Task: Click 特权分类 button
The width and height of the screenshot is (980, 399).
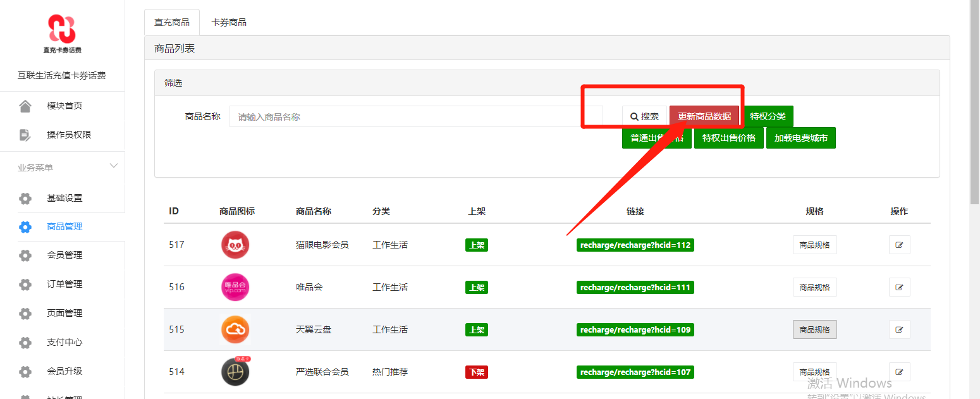Action: (768, 116)
